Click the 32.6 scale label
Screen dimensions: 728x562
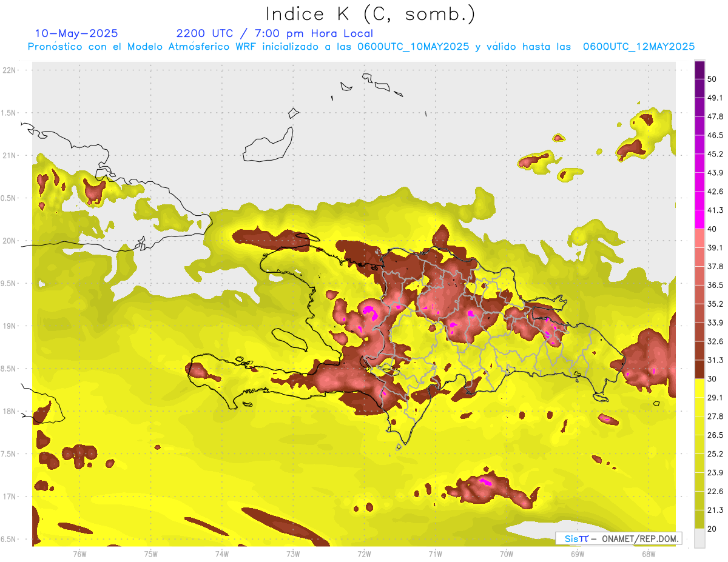coord(715,341)
